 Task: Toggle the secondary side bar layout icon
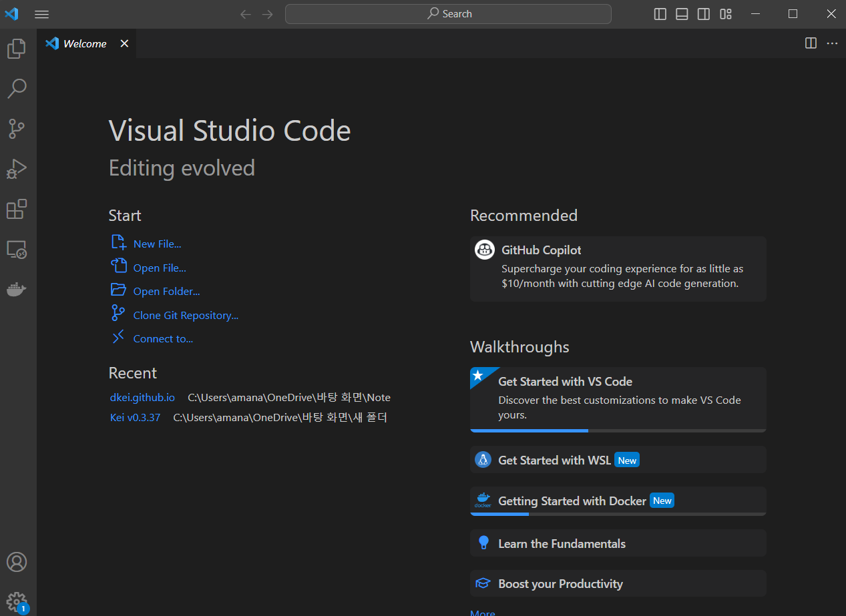coord(704,14)
